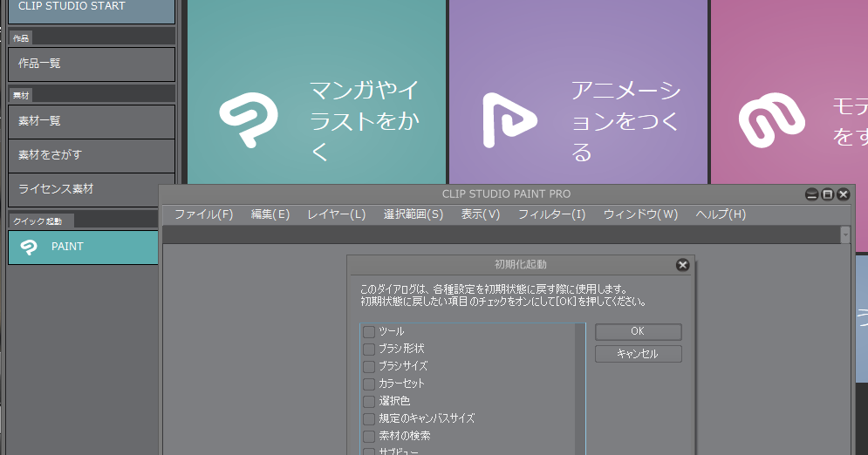868x455 pixels.
Task: Confirm with the OK button
Action: pyautogui.click(x=639, y=331)
